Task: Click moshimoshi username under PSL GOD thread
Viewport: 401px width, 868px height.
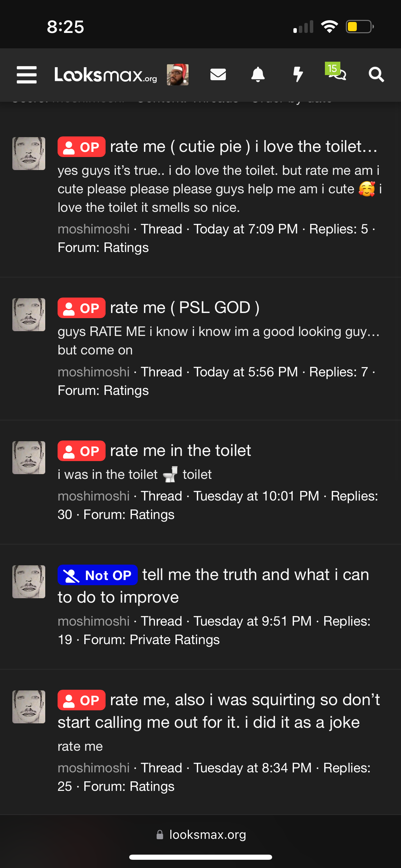Action: pos(94,372)
